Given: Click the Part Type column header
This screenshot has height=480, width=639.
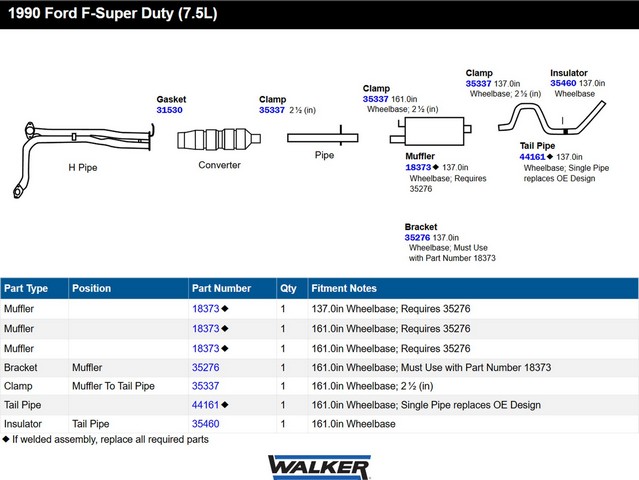Looking at the screenshot, I should pos(34,288).
